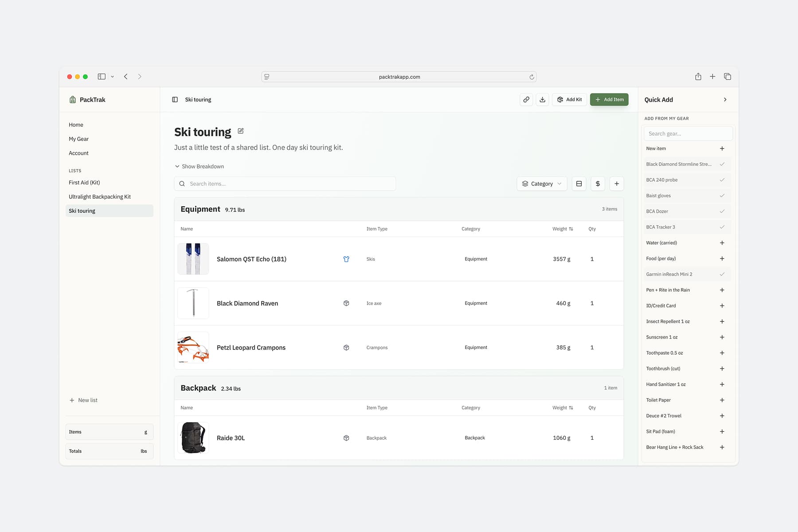Switch to the First Aid (Kit) list
The width and height of the screenshot is (798, 532).
(84, 182)
